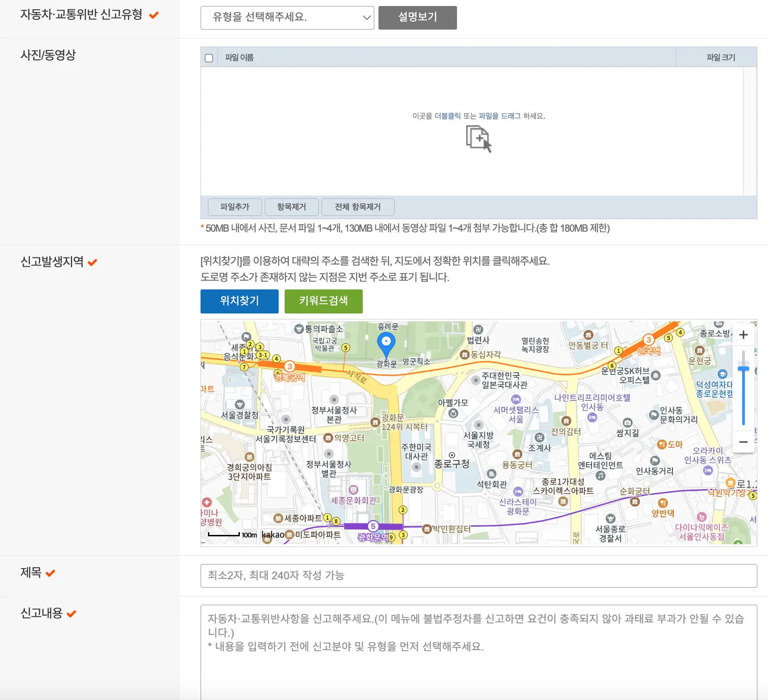This screenshot has width=768, height=700.
Task: Click the 서울경찰청 landmark icon on map
Action: [x=240, y=404]
